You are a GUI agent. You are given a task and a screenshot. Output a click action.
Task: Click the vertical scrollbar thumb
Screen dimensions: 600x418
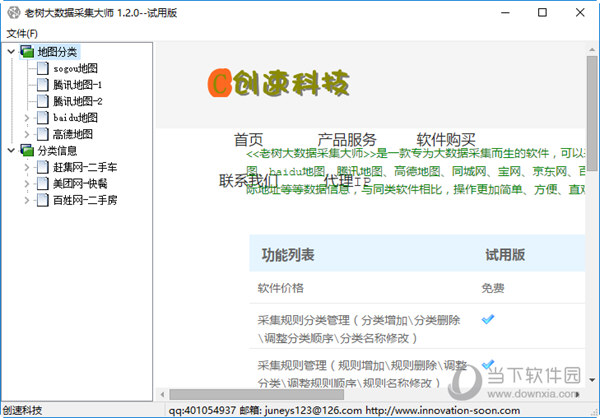[592, 113]
